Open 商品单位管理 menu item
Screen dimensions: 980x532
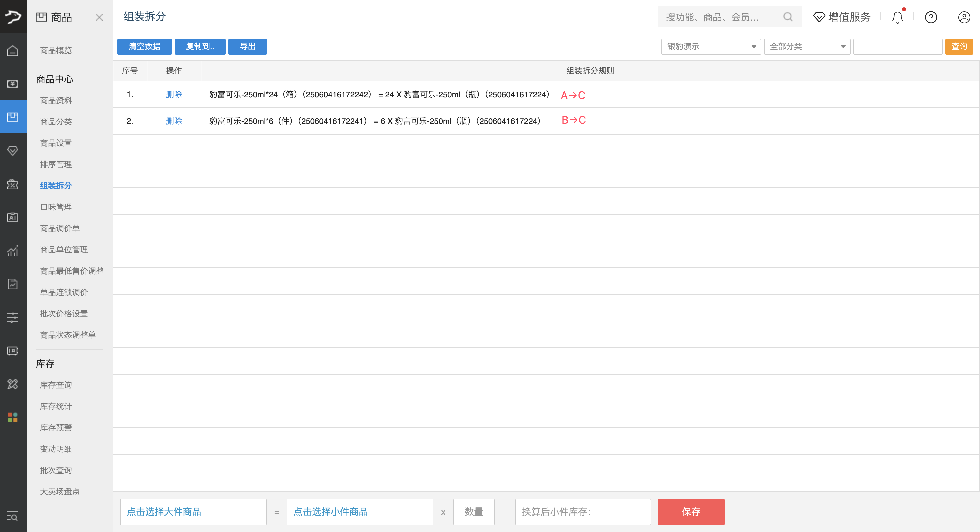pos(64,250)
